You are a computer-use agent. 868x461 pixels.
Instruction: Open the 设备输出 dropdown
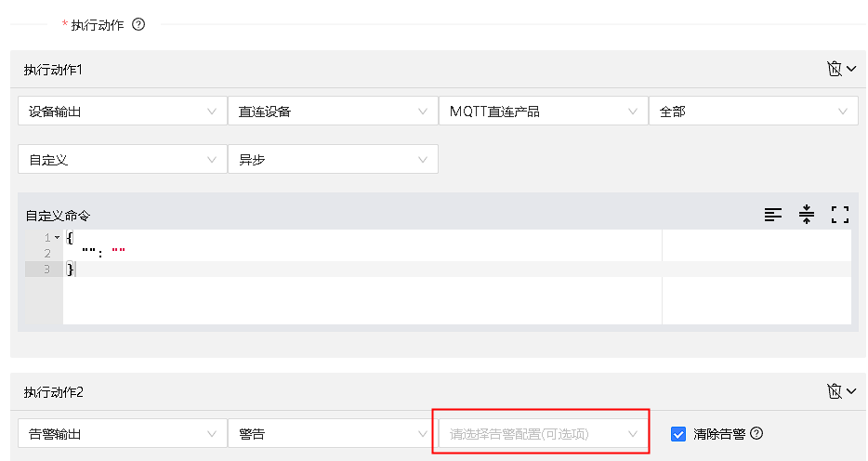tap(122, 112)
